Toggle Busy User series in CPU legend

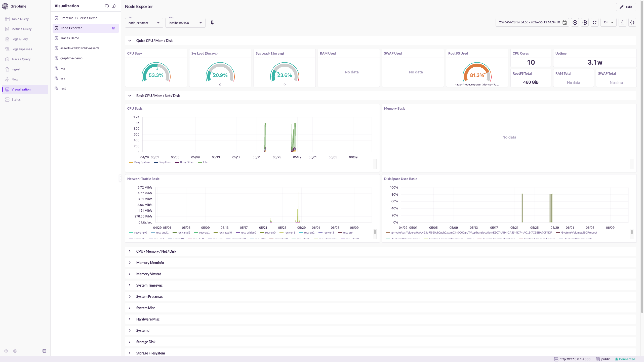tap(162, 162)
